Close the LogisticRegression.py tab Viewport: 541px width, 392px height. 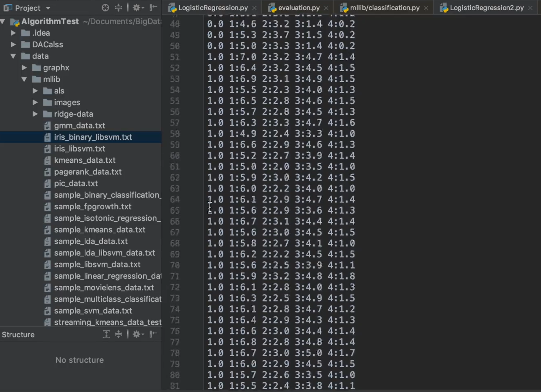[x=254, y=8]
